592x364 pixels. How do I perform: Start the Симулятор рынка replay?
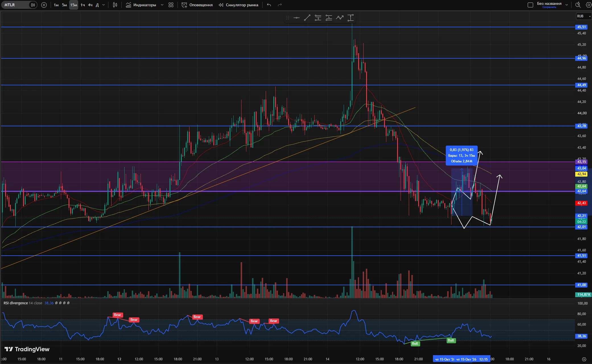click(238, 5)
